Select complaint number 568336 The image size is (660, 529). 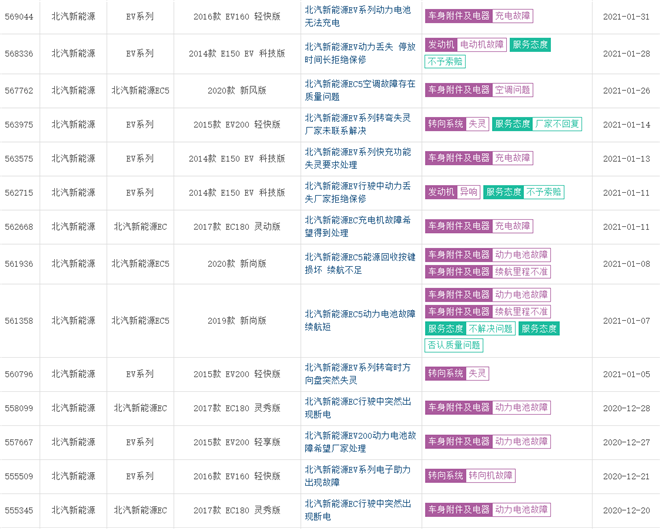click(19, 53)
